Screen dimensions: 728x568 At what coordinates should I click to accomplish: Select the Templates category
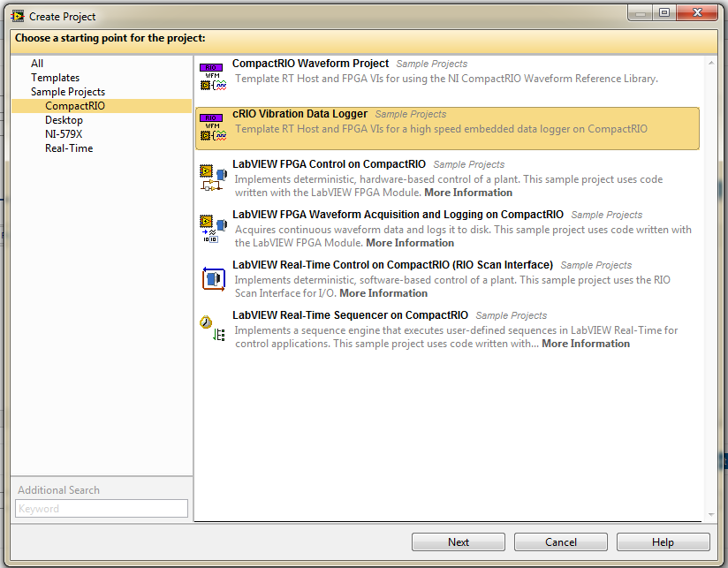click(x=56, y=78)
